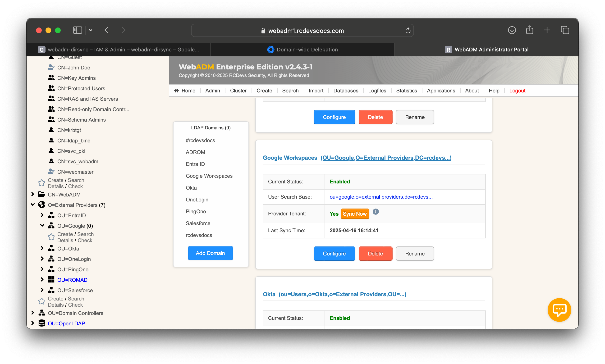This screenshot has width=605, height=364.
Task: Open the Applications menu
Action: tap(441, 91)
